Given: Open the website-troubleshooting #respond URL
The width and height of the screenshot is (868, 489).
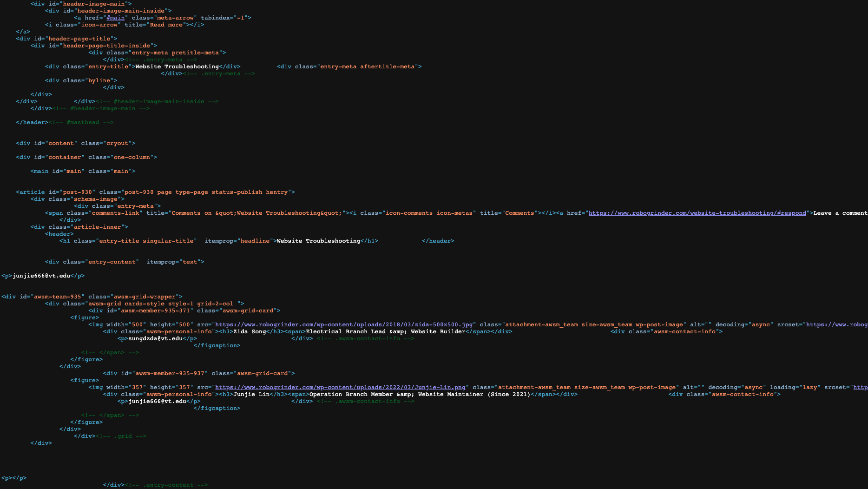Looking at the screenshot, I should tap(697, 213).
